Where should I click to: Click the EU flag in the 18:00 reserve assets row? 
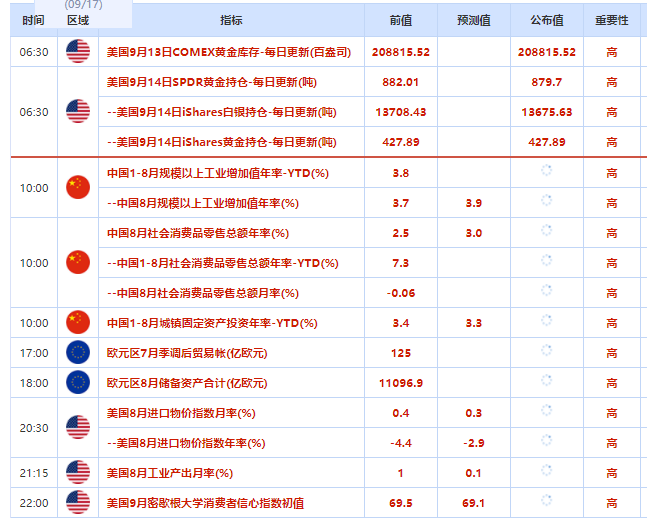click(78, 383)
